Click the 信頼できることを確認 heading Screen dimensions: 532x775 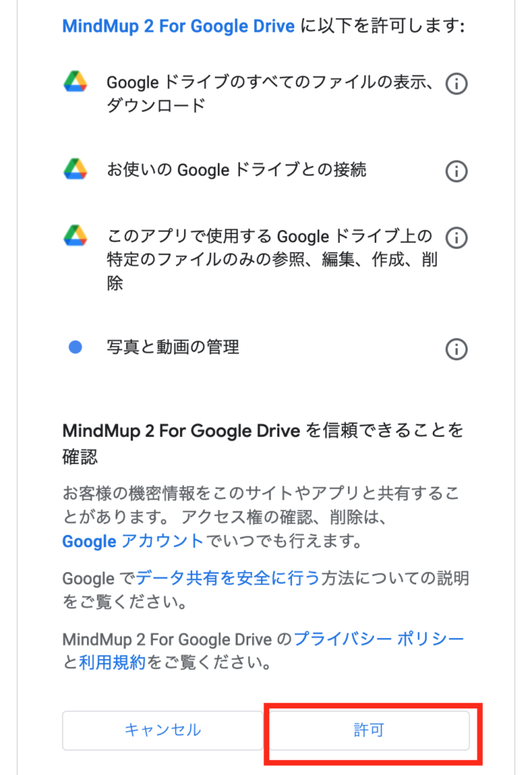coord(263,444)
